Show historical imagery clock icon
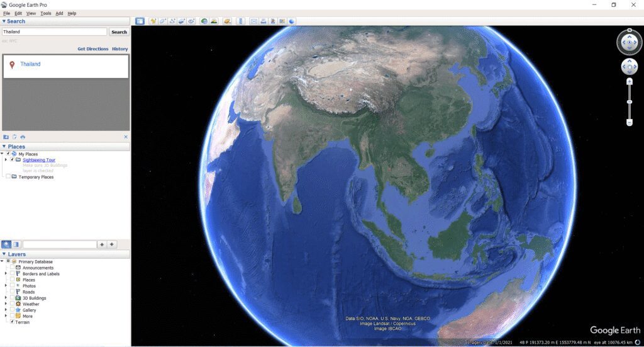 [204, 21]
